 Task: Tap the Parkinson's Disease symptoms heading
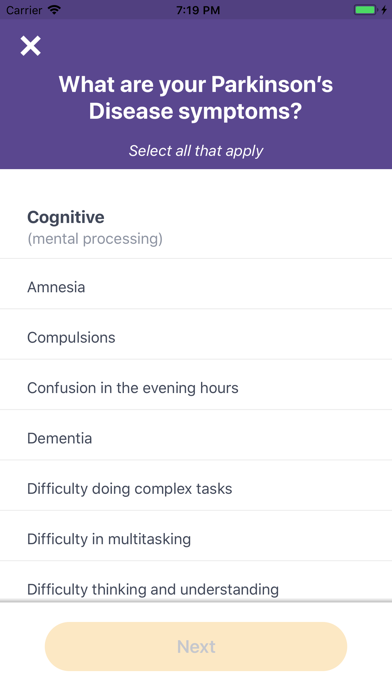point(196,98)
